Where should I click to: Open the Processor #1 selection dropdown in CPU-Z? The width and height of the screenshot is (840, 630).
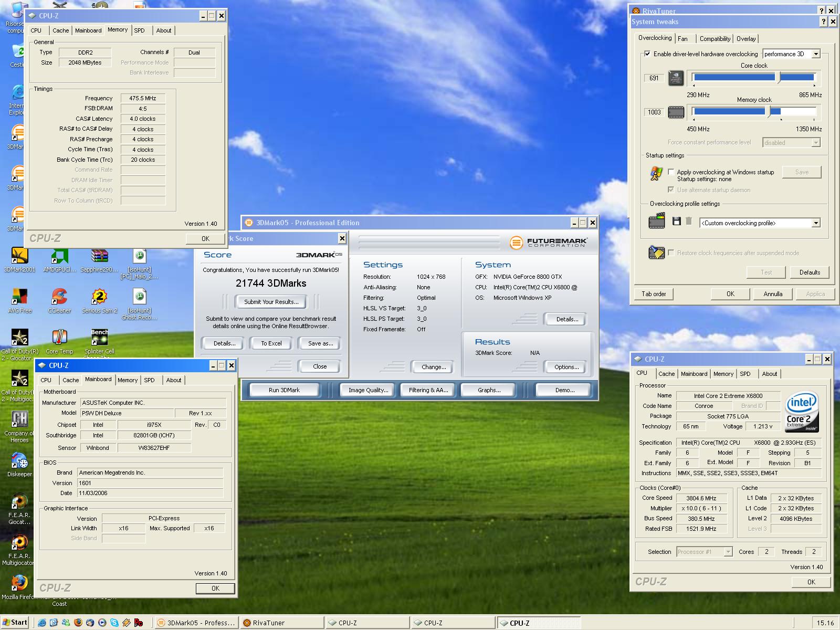(x=703, y=551)
